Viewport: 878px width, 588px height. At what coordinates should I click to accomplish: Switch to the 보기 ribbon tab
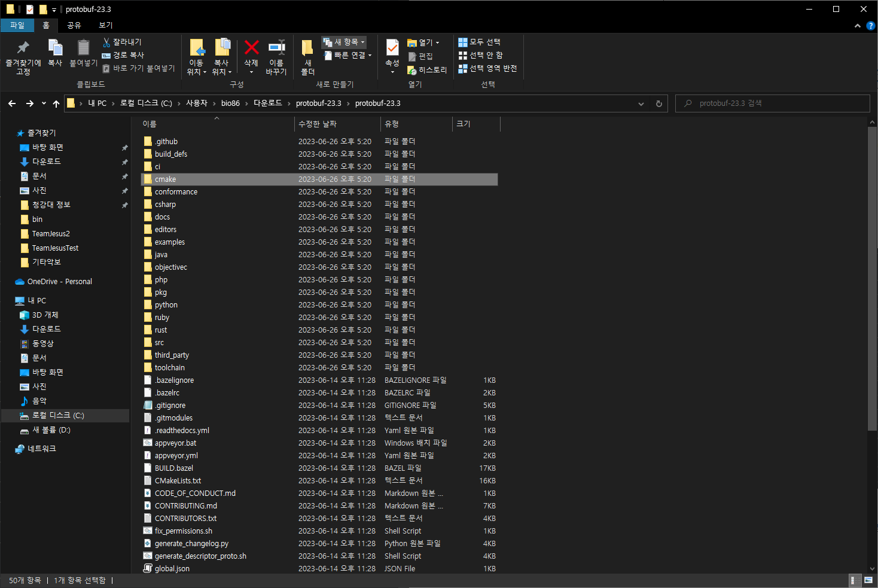coord(106,25)
